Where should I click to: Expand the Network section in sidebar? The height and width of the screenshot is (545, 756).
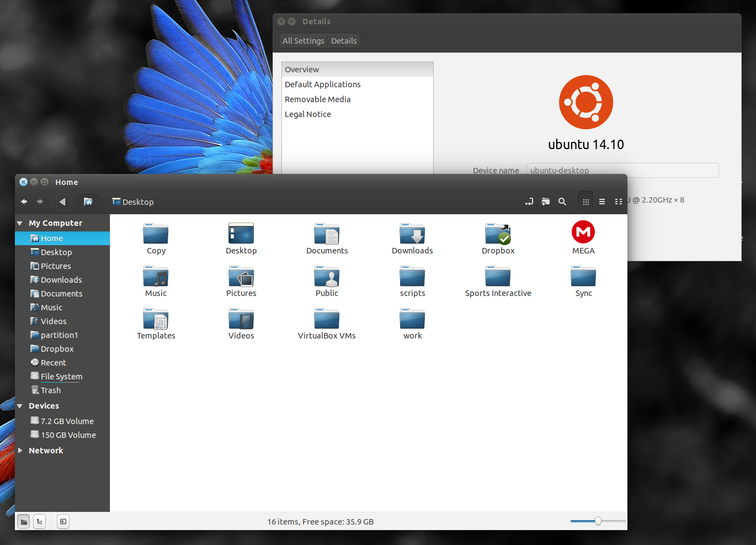pos(20,451)
